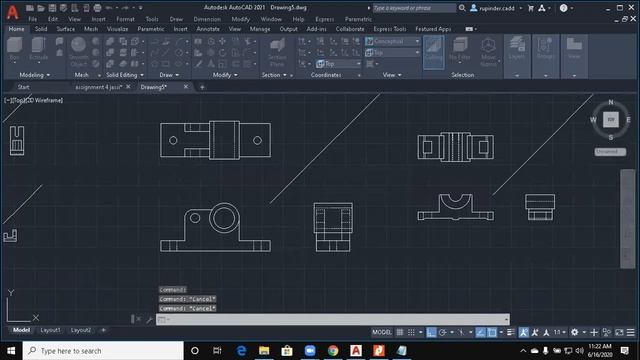
Task: Open the Dimension menu
Action: pyautogui.click(x=207, y=19)
